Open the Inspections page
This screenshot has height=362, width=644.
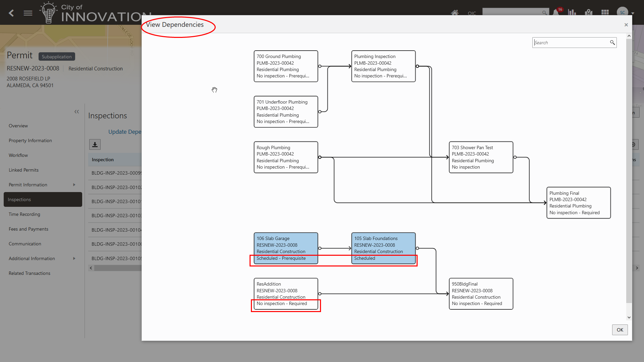(x=43, y=199)
